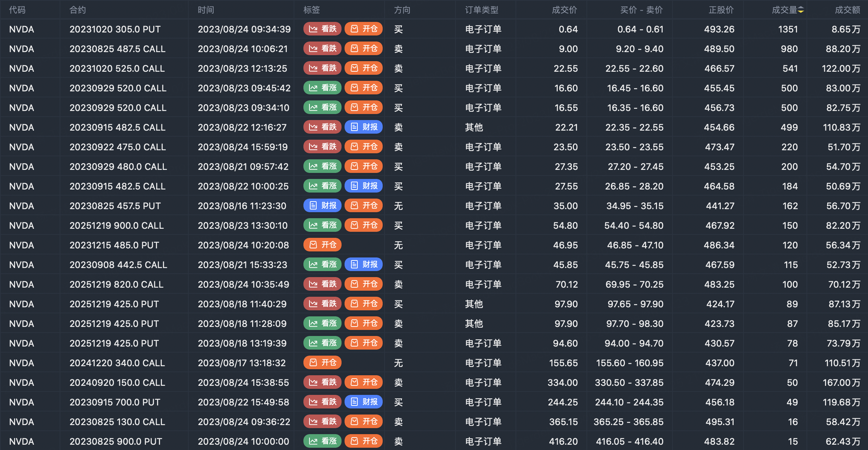This screenshot has width=868, height=450.
Task: Open contract 20231020 525.0 CALL
Action: click(x=117, y=68)
